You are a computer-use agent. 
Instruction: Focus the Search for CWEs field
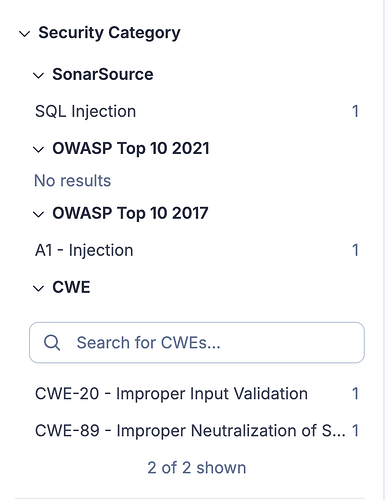pos(197,342)
